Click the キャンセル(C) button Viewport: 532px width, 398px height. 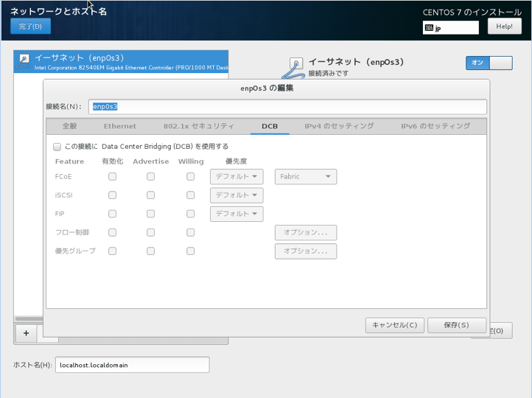(395, 325)
